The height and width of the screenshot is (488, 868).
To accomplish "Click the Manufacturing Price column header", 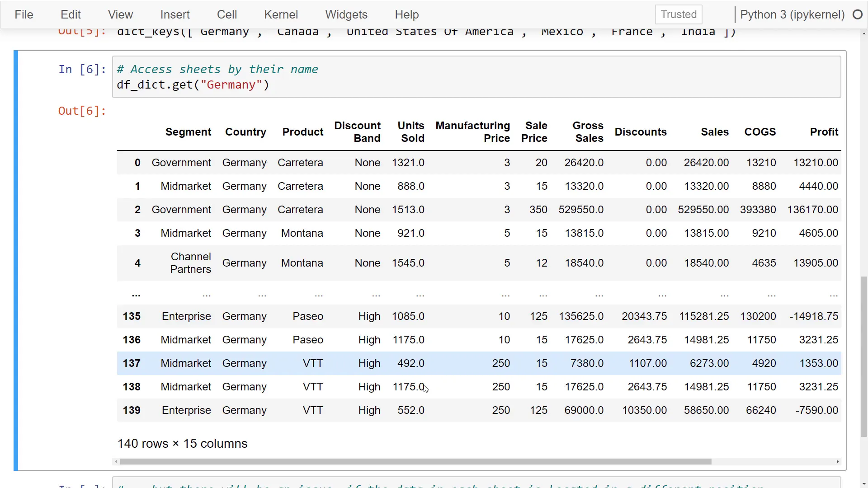I will [473, 132].
